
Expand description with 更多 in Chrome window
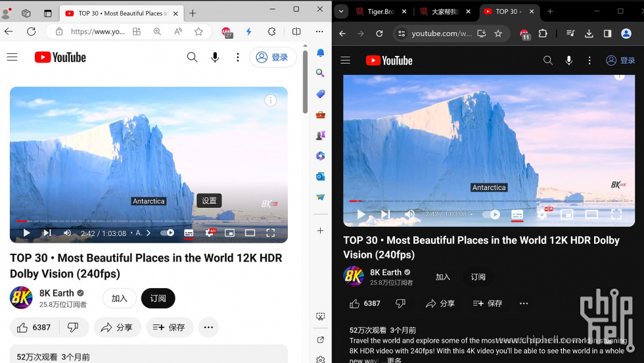(394, 360)
